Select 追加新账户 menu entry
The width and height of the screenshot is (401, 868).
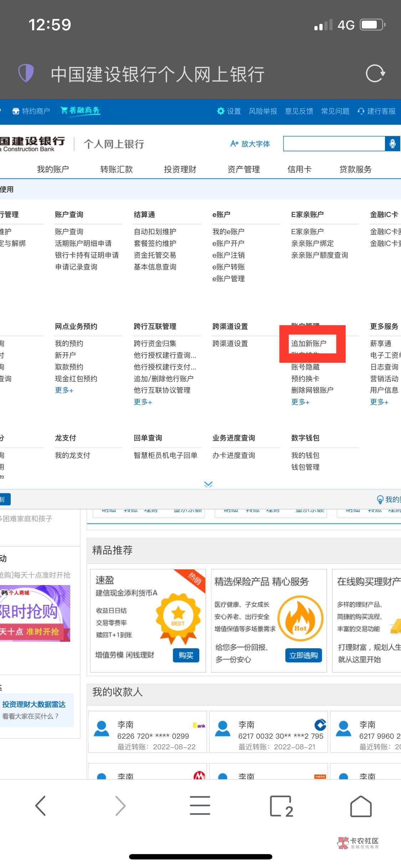309,343
